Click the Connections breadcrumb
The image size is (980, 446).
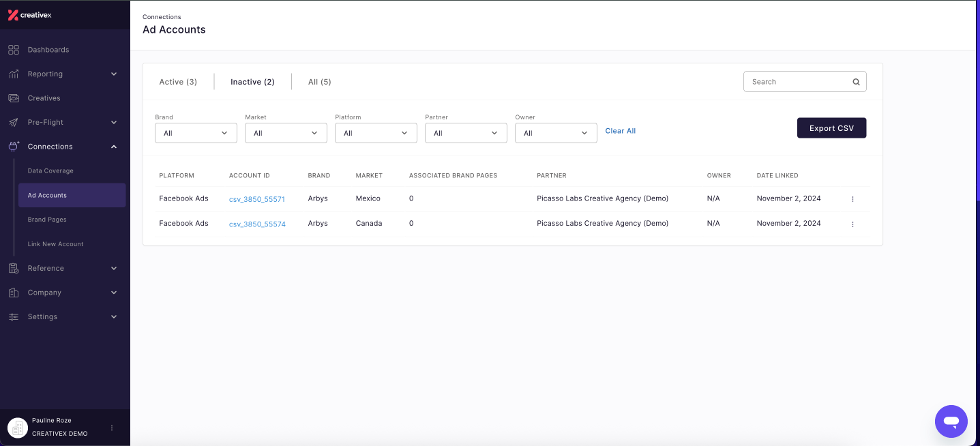(x=162, y=17)
